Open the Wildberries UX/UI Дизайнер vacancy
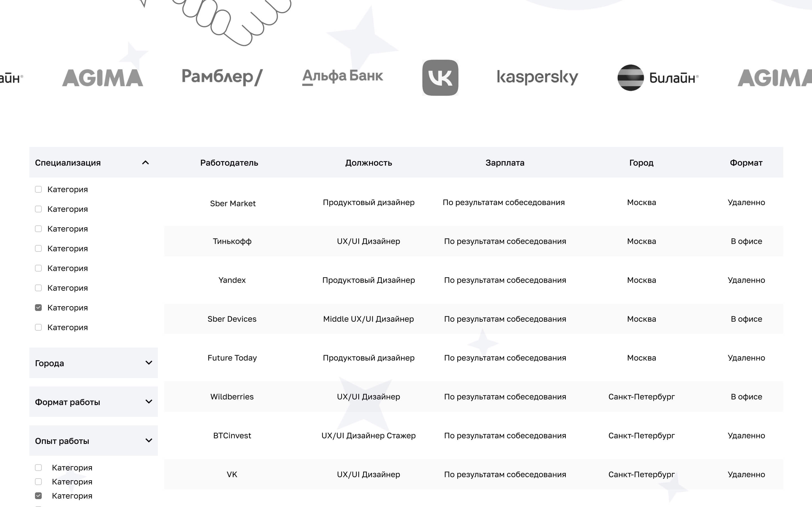The image size is (812, 507). [368, 397]
